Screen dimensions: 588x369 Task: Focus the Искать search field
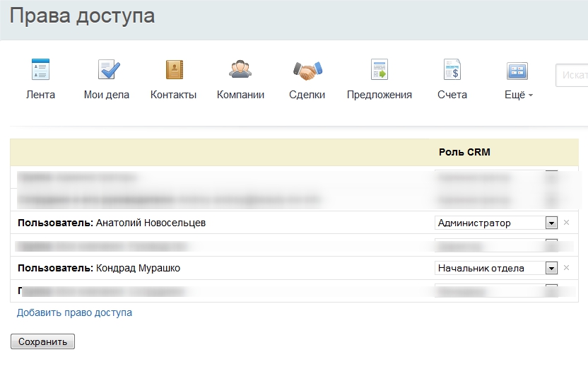pyautogui.click(x=572, y=76)
